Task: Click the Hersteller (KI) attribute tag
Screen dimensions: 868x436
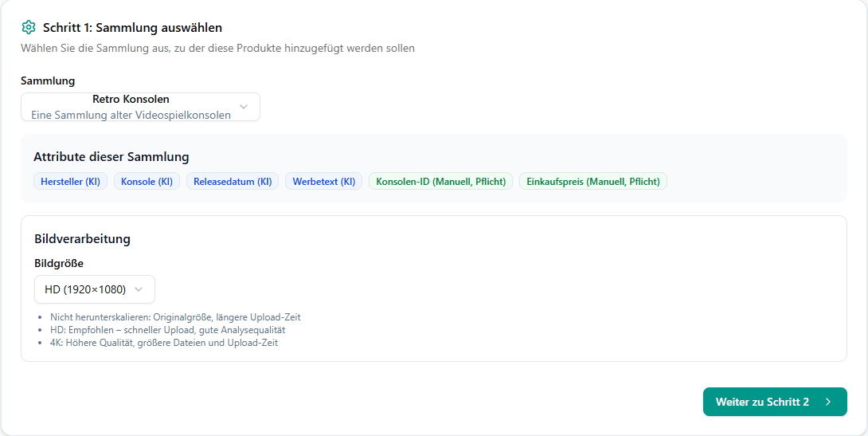Action: [x=70, y=182]
